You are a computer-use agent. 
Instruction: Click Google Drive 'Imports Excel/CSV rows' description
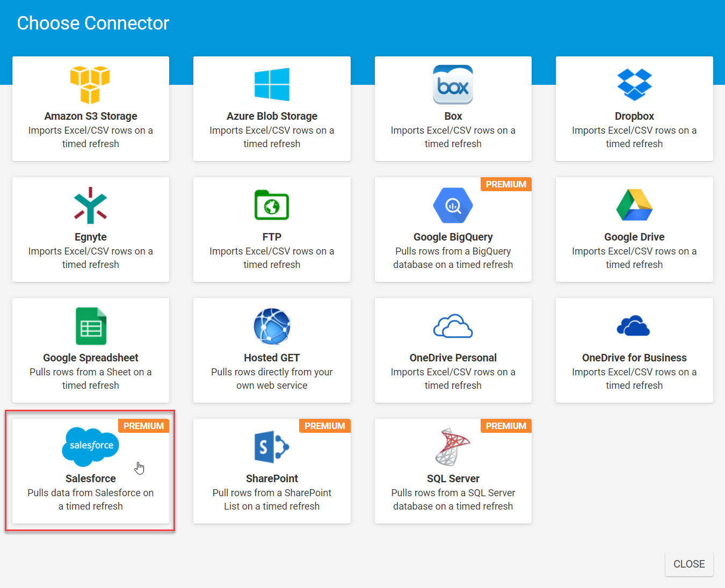tap(634, 258)
